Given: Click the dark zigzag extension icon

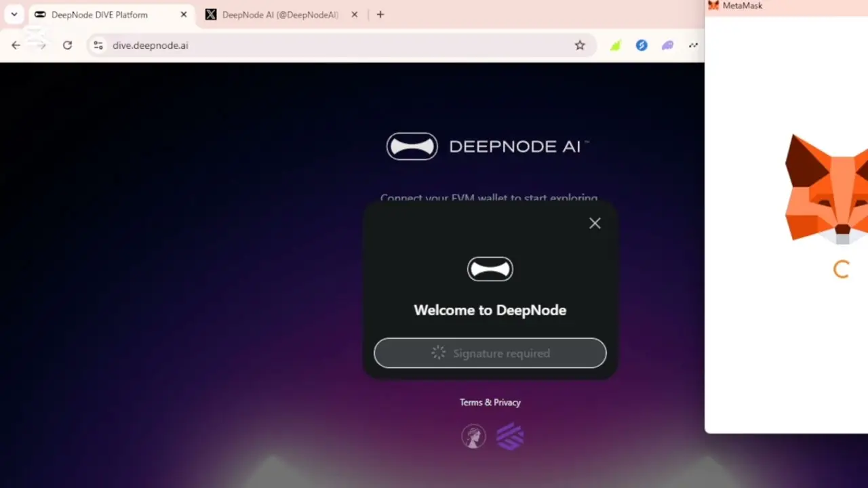Looking at the screenshot, I should [x=693, y=45].
